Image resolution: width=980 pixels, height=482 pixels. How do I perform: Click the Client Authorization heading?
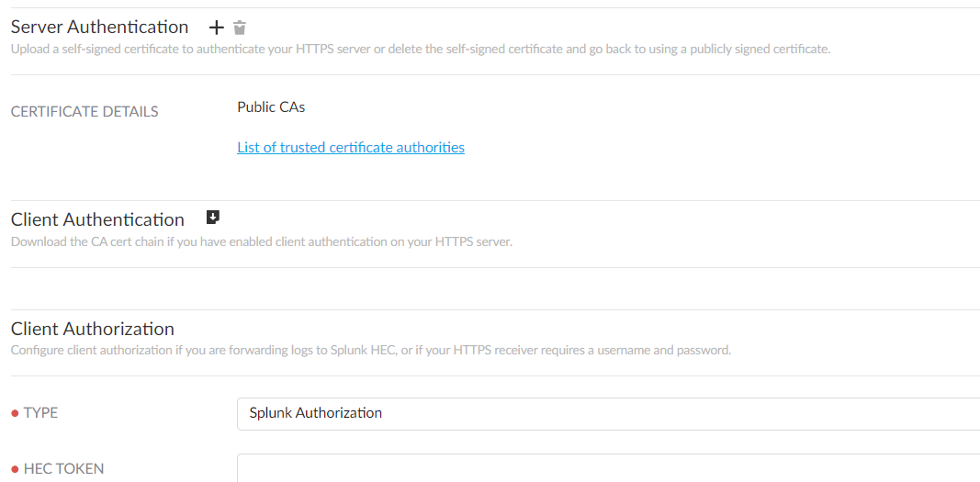pyautogui.click(x=92, y=329)
